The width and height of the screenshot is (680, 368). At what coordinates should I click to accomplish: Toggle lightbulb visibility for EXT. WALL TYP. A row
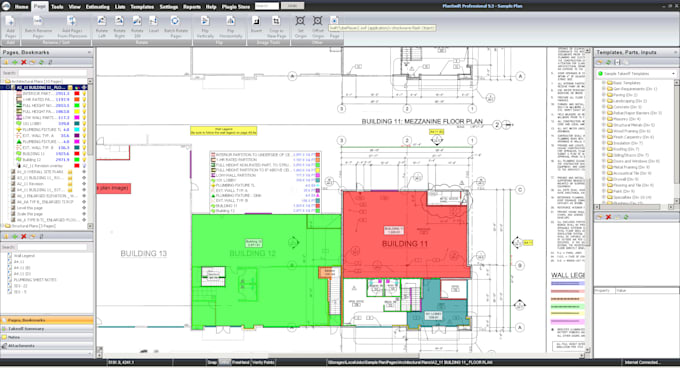point(84,136)
